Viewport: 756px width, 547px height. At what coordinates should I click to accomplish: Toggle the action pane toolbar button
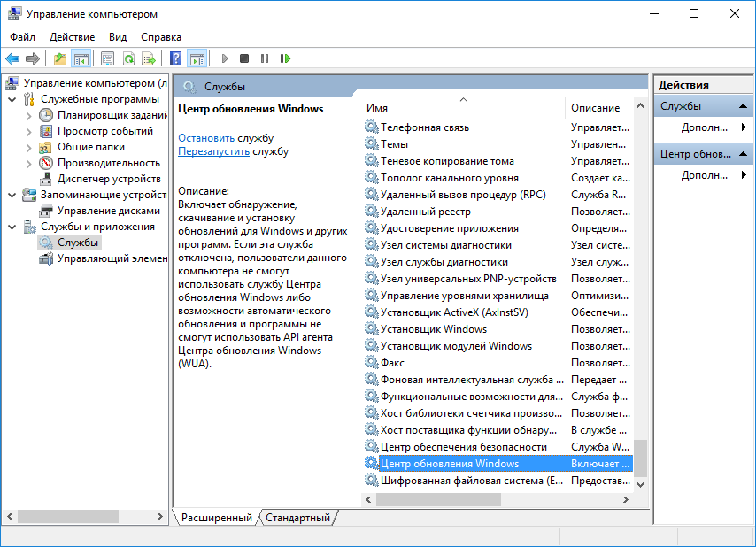(197, 58)
